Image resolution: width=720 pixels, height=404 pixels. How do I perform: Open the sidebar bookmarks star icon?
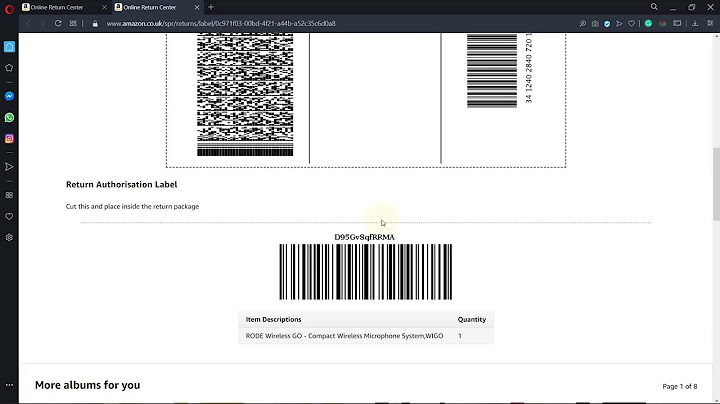(9, 68)
